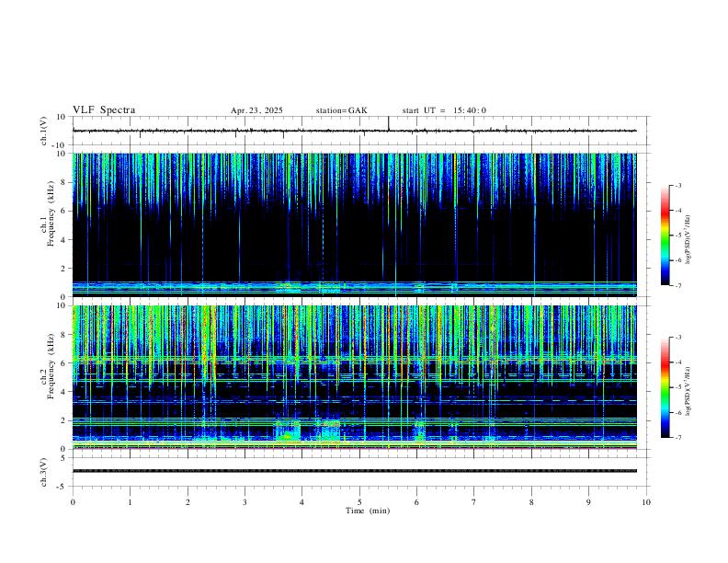Click time axis tick label "10"
Viewport: 728px width, 563px height.
point(646,502)
